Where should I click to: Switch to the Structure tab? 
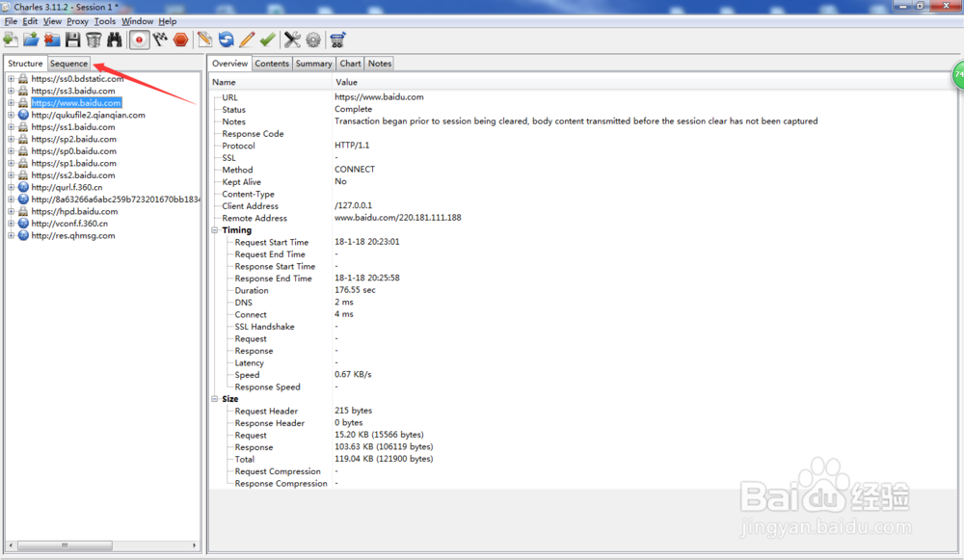click(x=25, y=64)
